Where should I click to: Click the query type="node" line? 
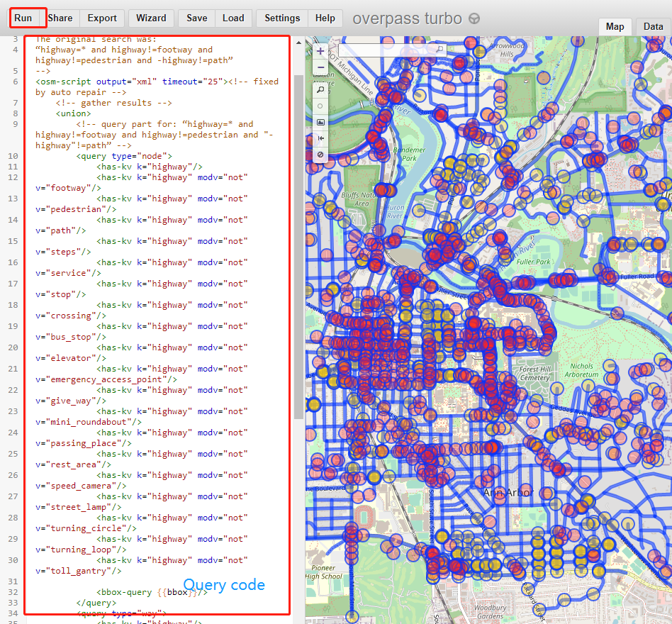click(124, 156)
